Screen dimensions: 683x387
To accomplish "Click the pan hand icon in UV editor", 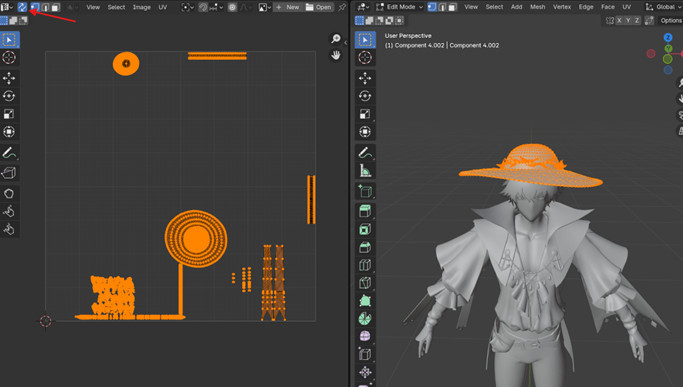I will click(x=336, y=55).
